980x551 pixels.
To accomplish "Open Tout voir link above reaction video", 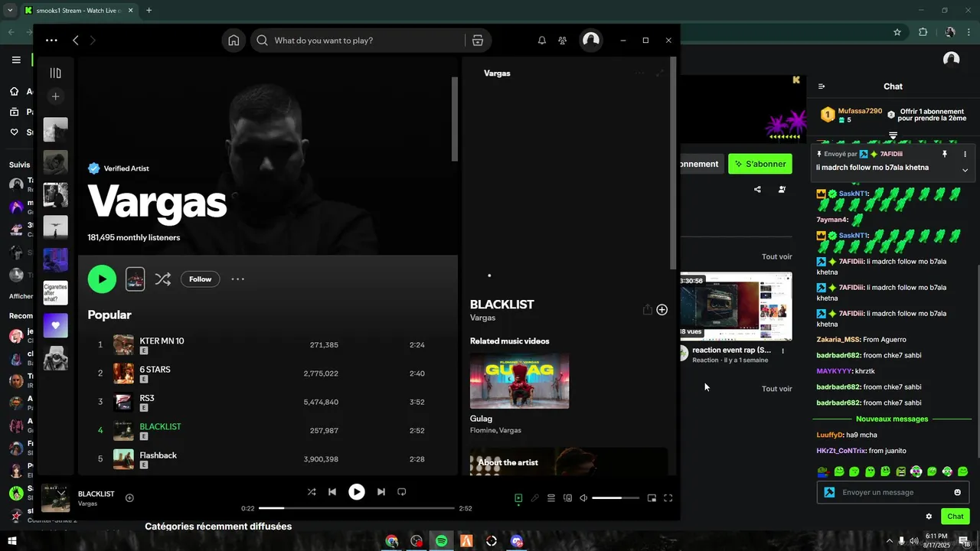I will [x=776, y=257].
